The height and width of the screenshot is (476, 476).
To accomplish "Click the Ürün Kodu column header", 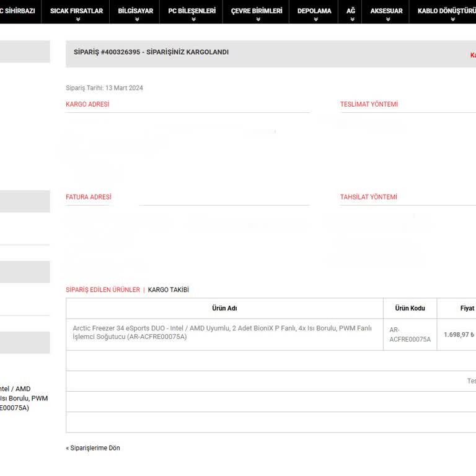I will (x=410, y=308).
